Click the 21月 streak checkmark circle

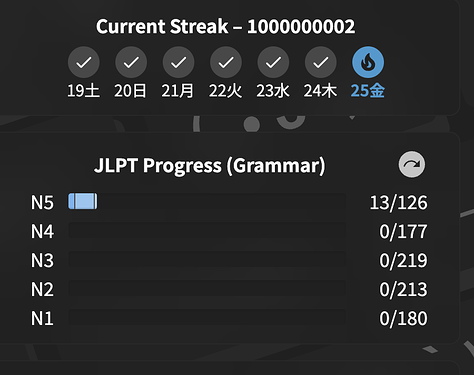pos(179,62)
